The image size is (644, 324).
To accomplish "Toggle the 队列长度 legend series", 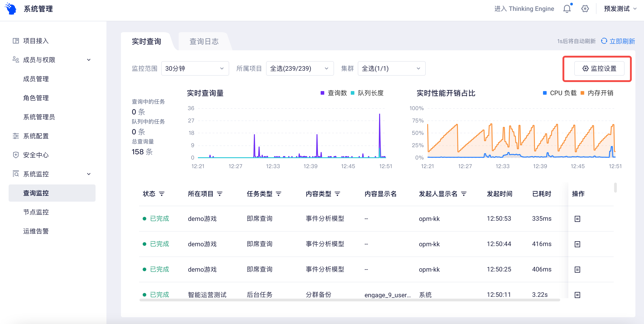I will (367, 93).
